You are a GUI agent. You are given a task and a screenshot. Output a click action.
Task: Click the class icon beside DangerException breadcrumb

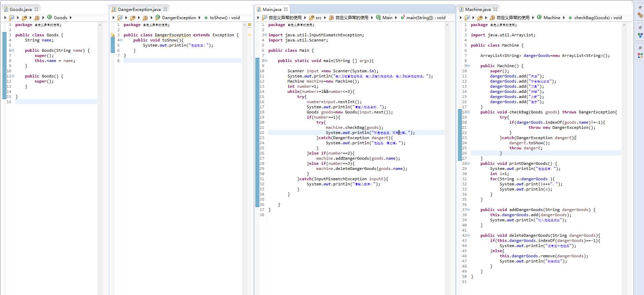click(158, 17)
